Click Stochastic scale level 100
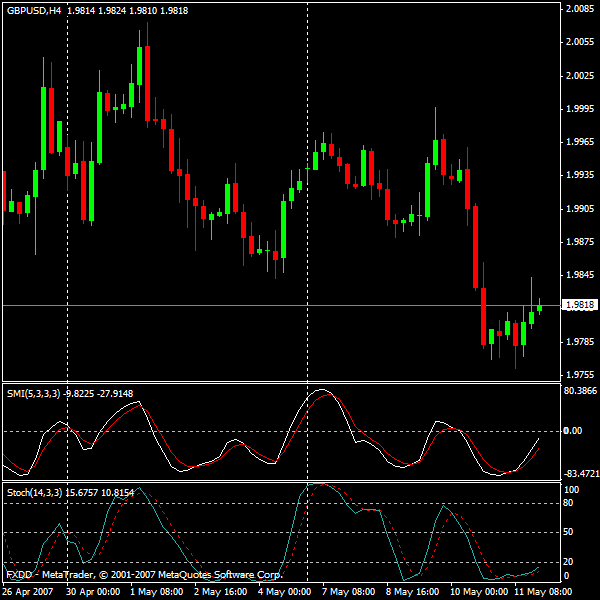Viewport: 600px width, 600px height. coord(572,490)
